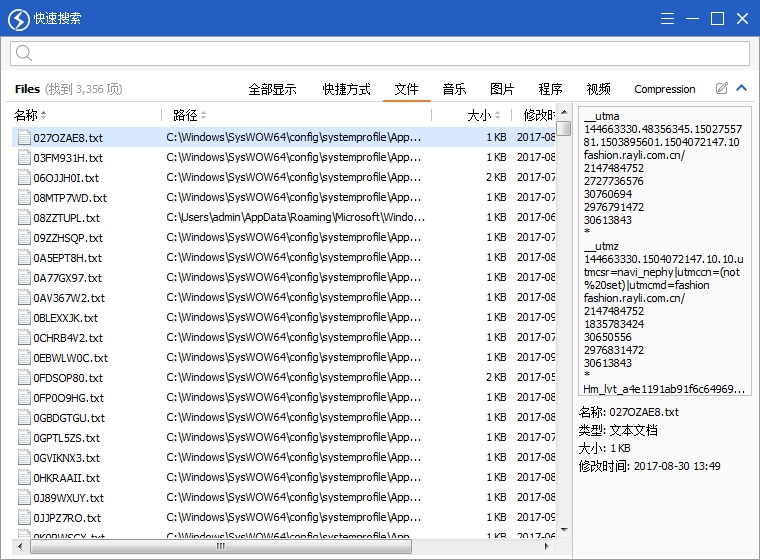Collapse the category bar with the chevron
The image size is (760, 560).
741,89
